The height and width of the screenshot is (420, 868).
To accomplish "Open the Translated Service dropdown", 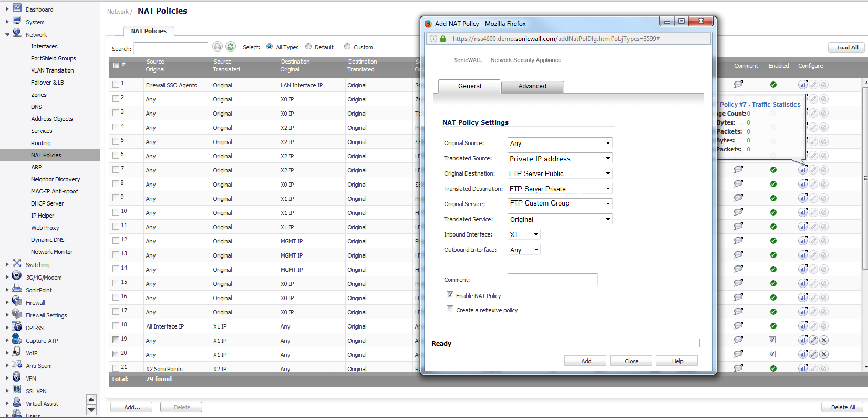I will [560, 219].
